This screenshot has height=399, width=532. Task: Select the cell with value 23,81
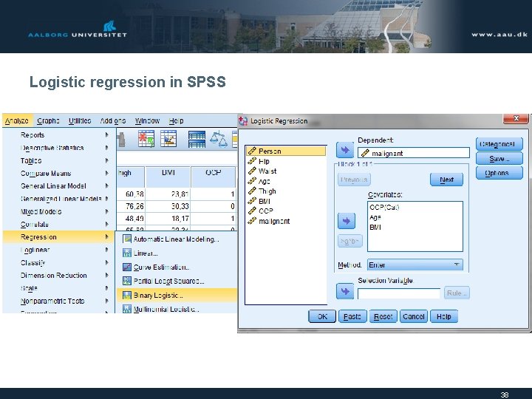168,194
